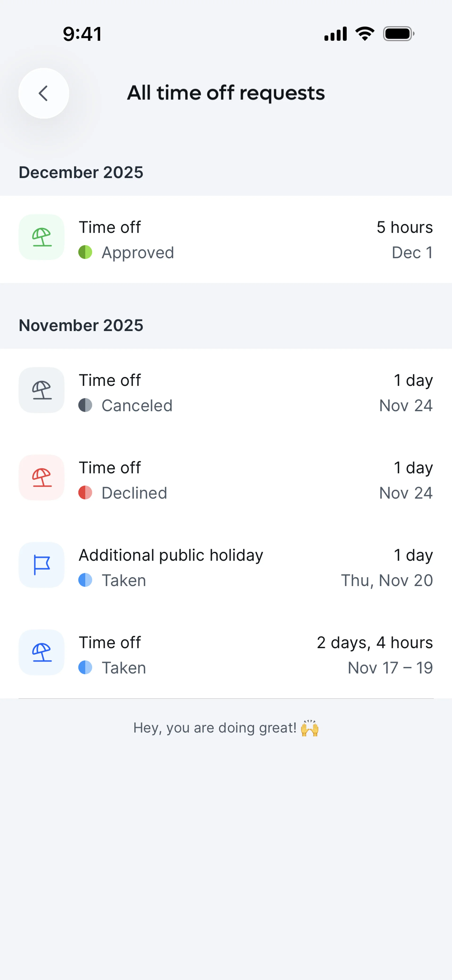Tap the gray Canceled status dot
The image size is (452, 980).
tap(85, 405)
